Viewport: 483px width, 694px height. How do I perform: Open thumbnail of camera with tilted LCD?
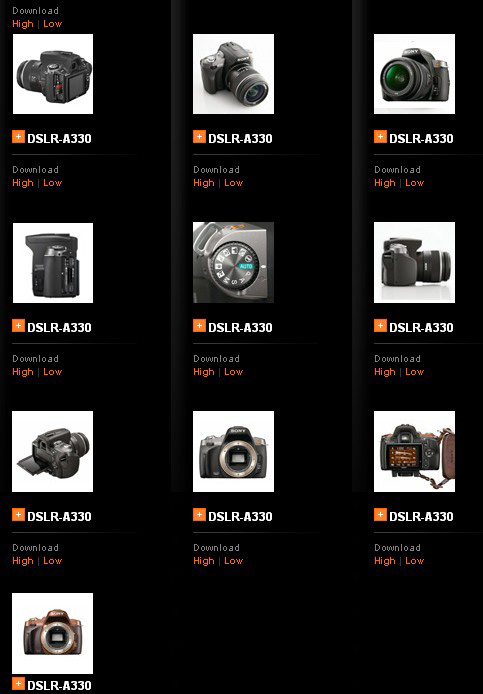coord(53,451)
